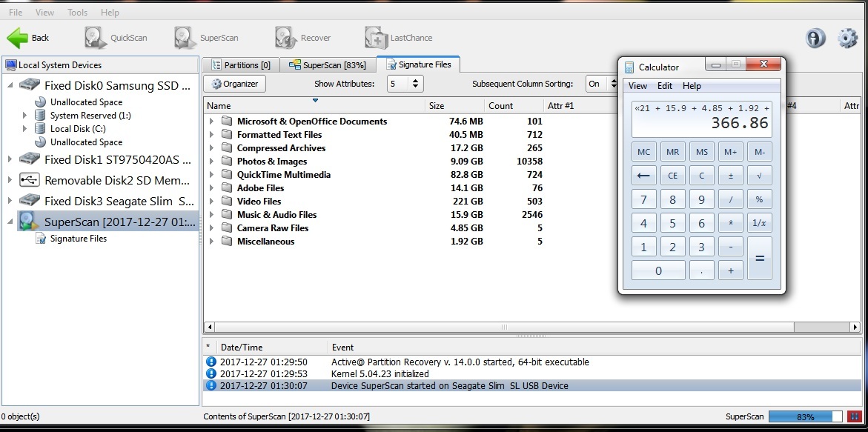
Task: Open the info icon in the toolbar
Action: coord(815,39)
